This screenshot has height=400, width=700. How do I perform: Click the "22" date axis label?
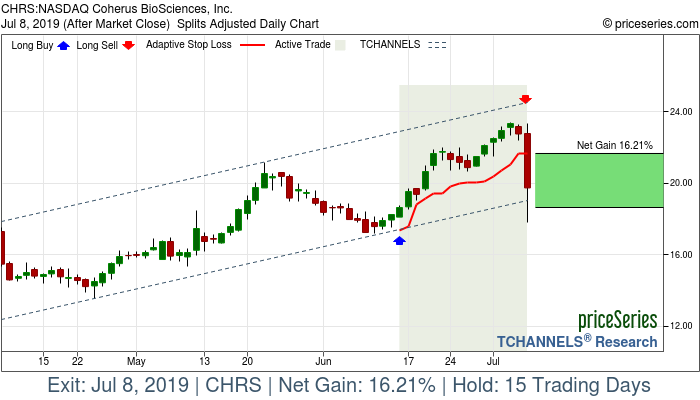pyautogui.click(x=77, y=361)
